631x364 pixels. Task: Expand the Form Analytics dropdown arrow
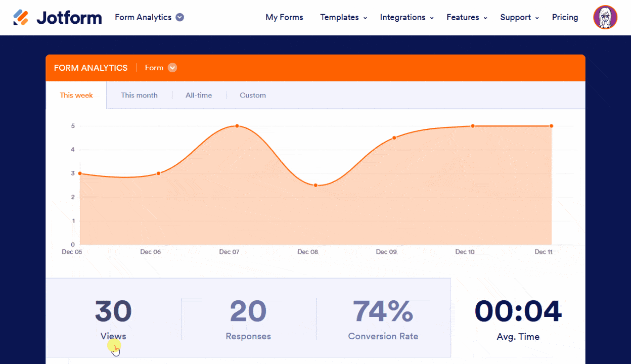click(x=179, y=17)
